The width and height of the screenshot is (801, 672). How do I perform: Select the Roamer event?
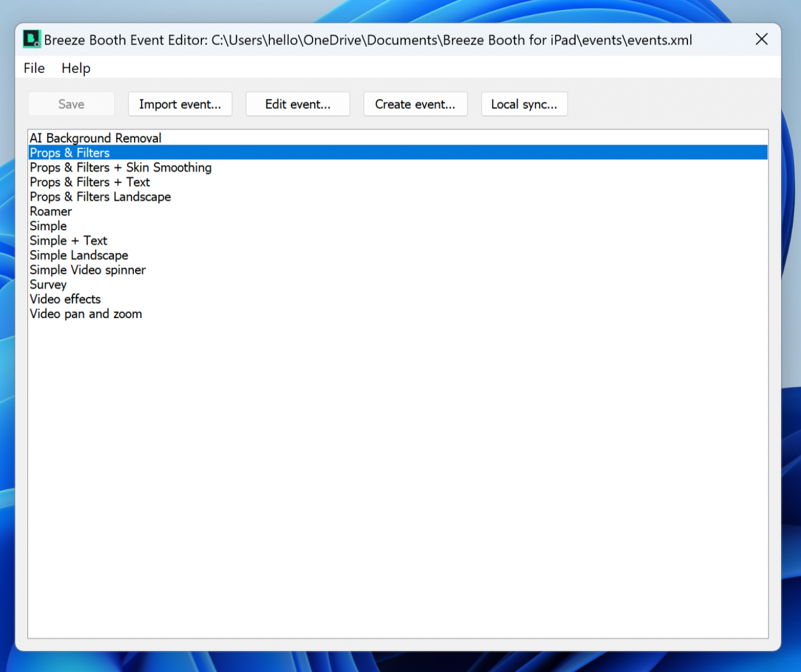tap(51, 212)
